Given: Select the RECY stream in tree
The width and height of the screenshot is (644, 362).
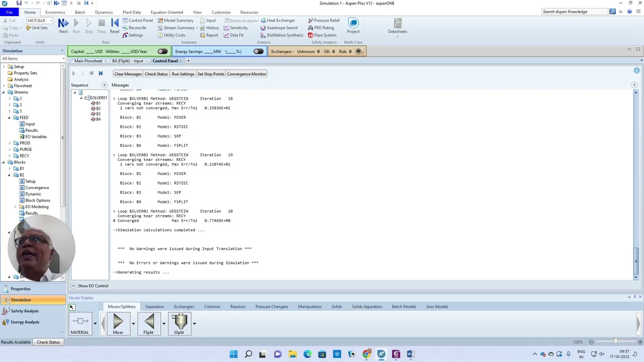Looking at the screenshot, I should pos(24,156).
